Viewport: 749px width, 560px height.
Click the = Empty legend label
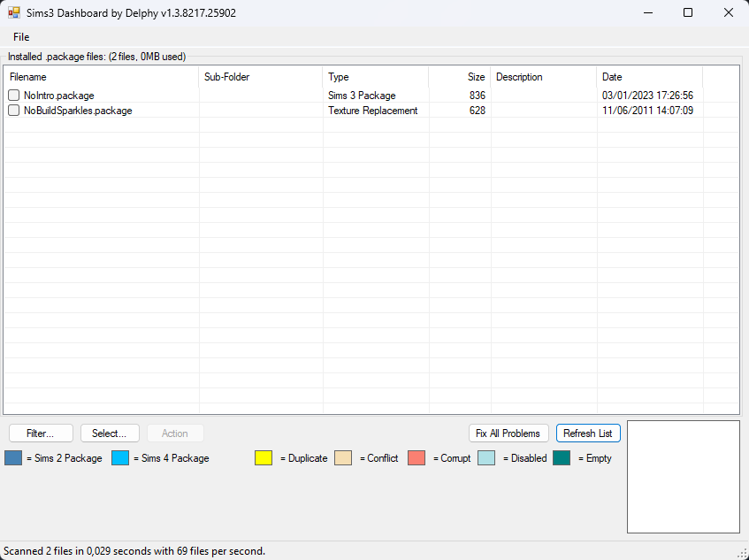[595, 458]
